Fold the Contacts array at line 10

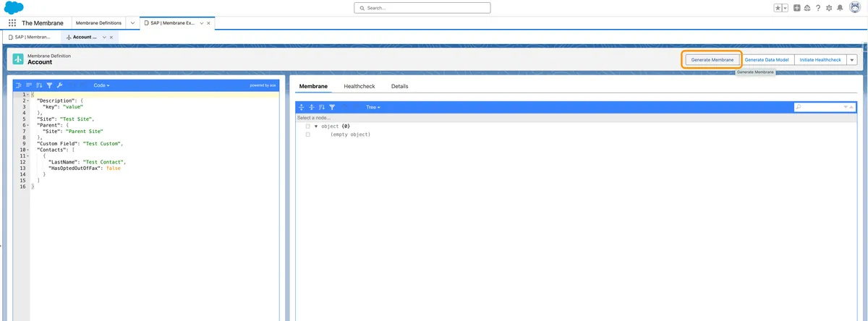pyautogui.click(x=28, y=150)
